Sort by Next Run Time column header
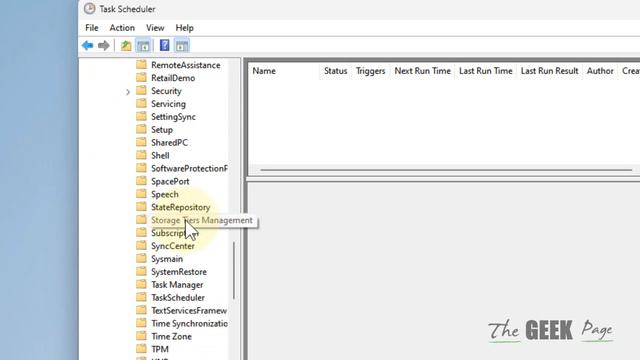This screenshot has height=360, width=640. (422, 71)
